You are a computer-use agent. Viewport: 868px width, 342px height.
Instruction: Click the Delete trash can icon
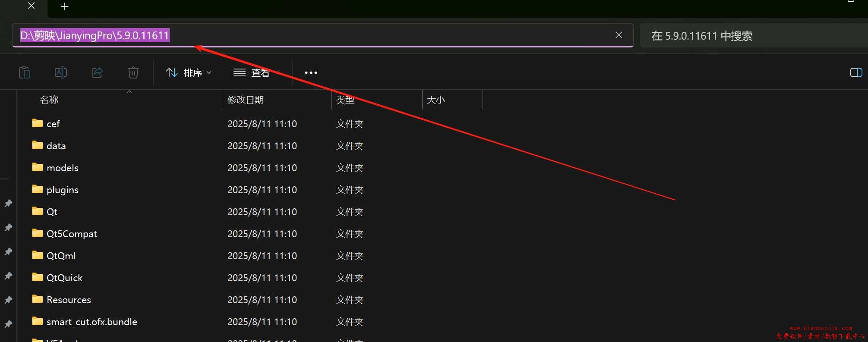(x=133, y=72)
